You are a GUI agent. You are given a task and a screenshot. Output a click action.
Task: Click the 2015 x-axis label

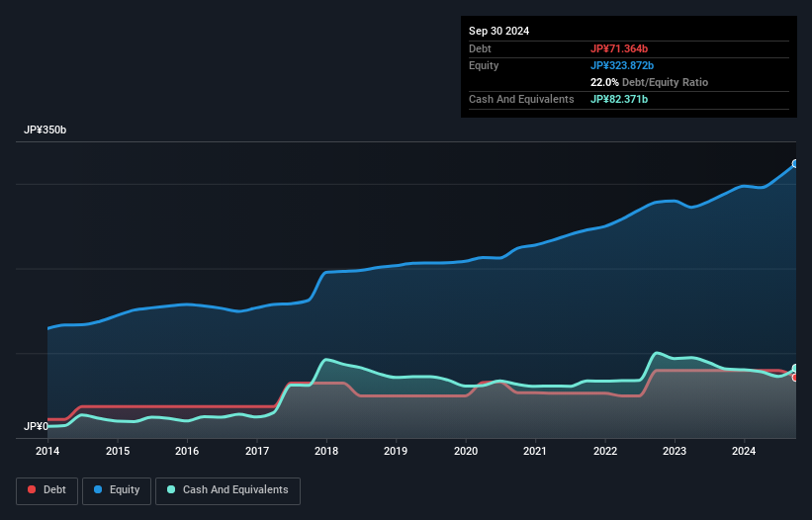[x=118, y=451]
